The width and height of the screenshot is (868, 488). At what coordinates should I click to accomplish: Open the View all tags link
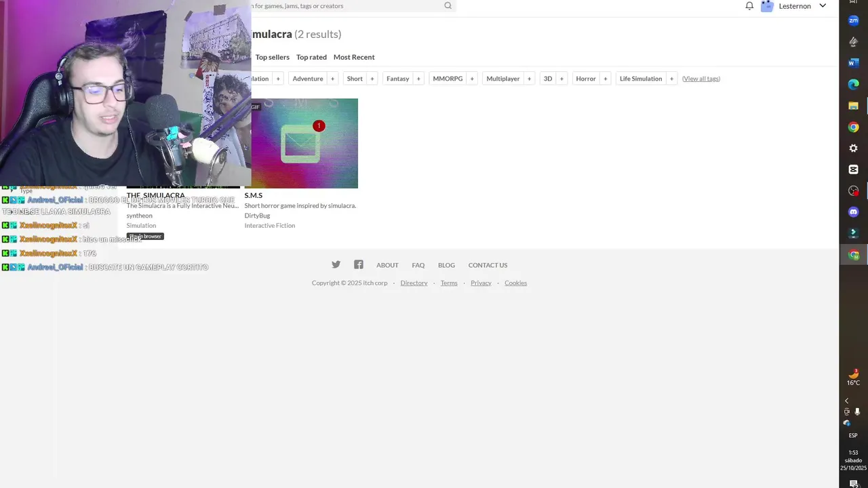(701, 79)
